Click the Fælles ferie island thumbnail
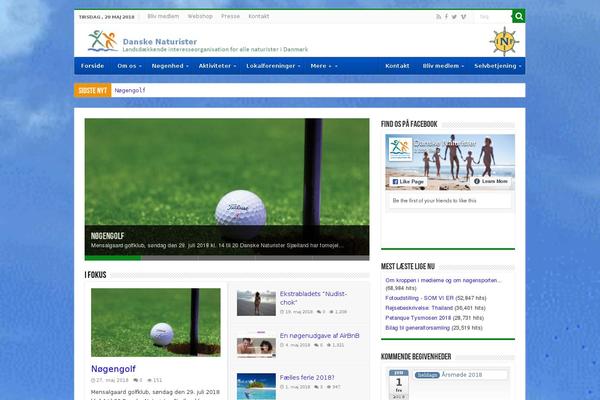600x400 pixels. click(x=256, y=386)
